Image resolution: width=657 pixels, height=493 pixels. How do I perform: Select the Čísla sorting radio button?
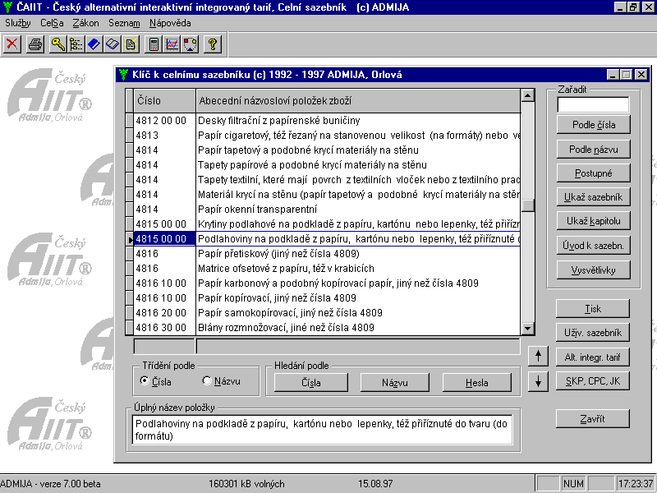point(144,381)
